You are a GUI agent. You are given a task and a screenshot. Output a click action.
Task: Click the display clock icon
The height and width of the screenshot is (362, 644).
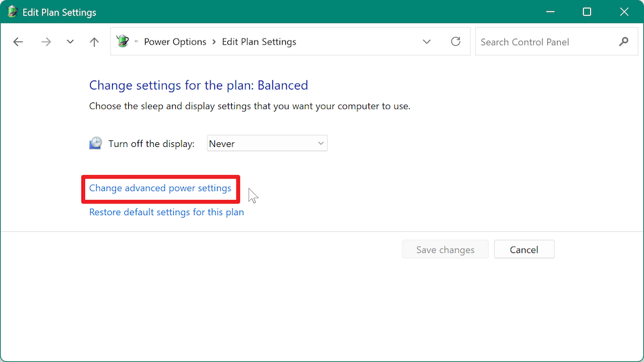[x=95, y=143]
